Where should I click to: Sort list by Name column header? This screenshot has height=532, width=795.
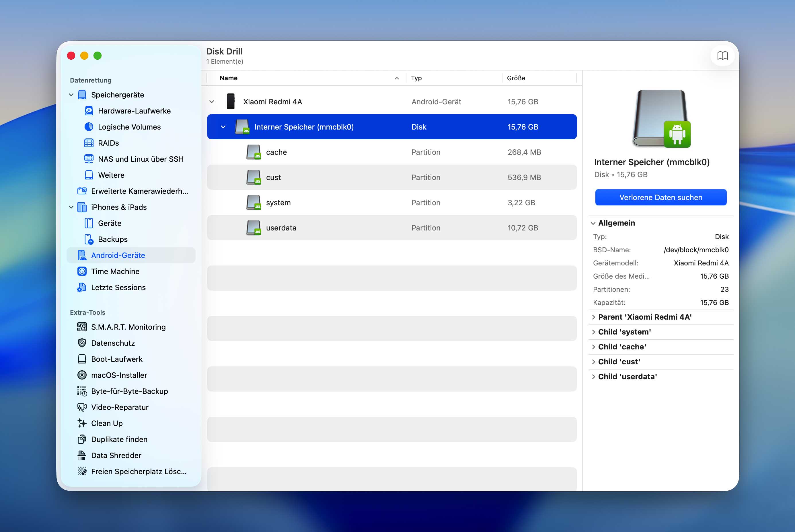click(307, 78)
